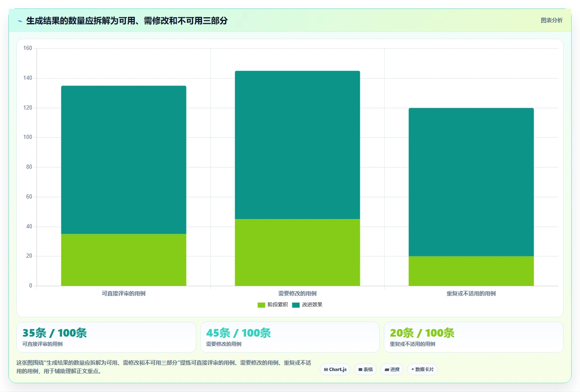Viewport: 580px width, 392px height.
Task: Click the description paragraph starting 这张图围绕
Action: (x=164, y=367)
